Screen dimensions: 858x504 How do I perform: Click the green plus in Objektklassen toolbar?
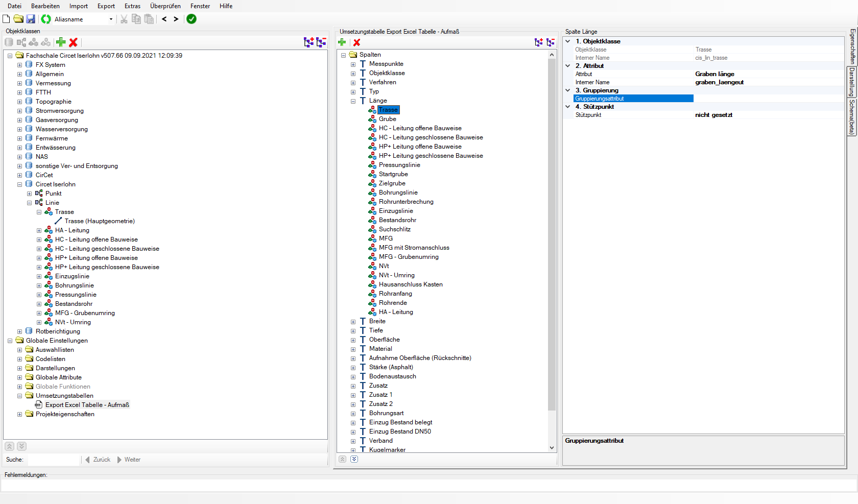tap(61, 42)
